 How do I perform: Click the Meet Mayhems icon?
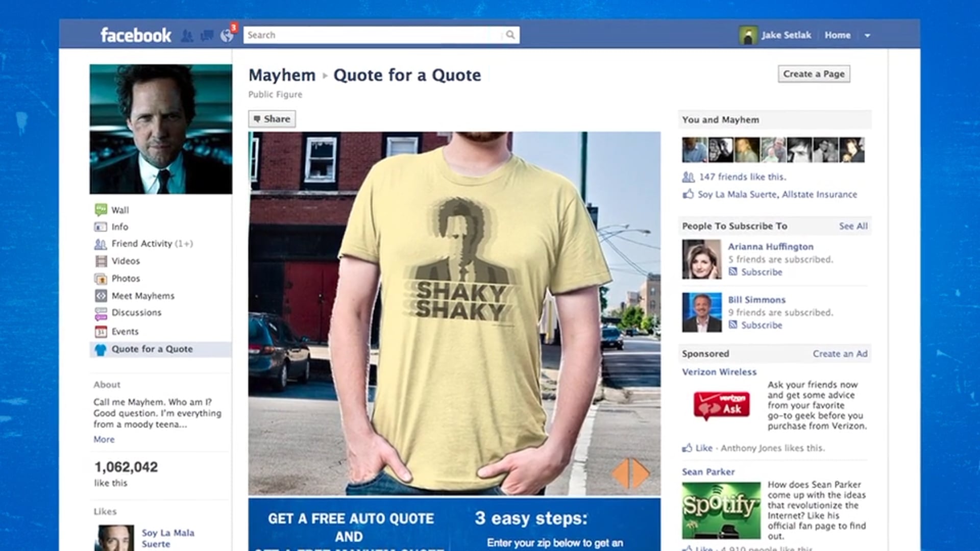(x=101, y=296)
